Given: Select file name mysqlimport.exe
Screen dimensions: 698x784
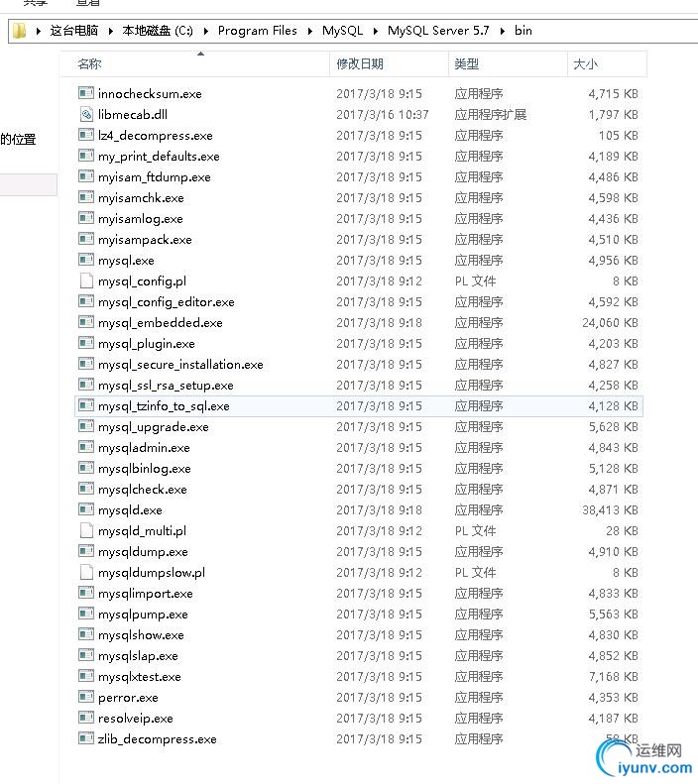Looking at the screenshot, I should tap(146, 593).
